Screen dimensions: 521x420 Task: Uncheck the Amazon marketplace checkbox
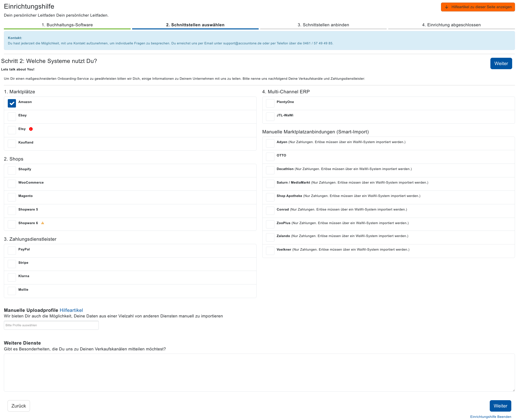12,103
